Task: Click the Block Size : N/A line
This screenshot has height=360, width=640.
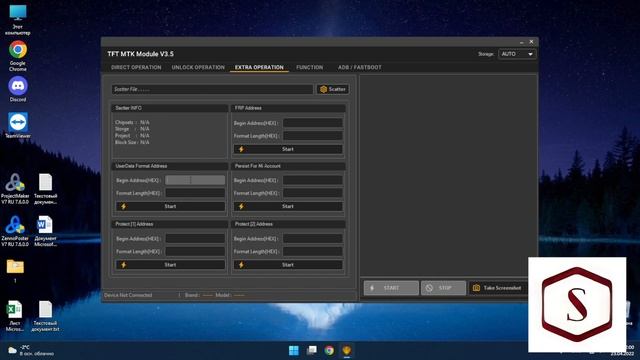Action: pyautogui.click(x=132, y=142)
